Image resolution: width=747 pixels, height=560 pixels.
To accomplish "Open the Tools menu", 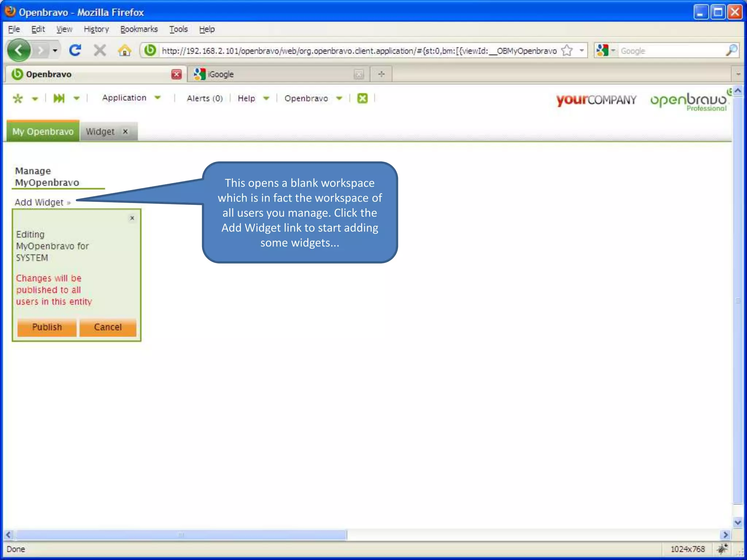I will click(x=178, y=29).
